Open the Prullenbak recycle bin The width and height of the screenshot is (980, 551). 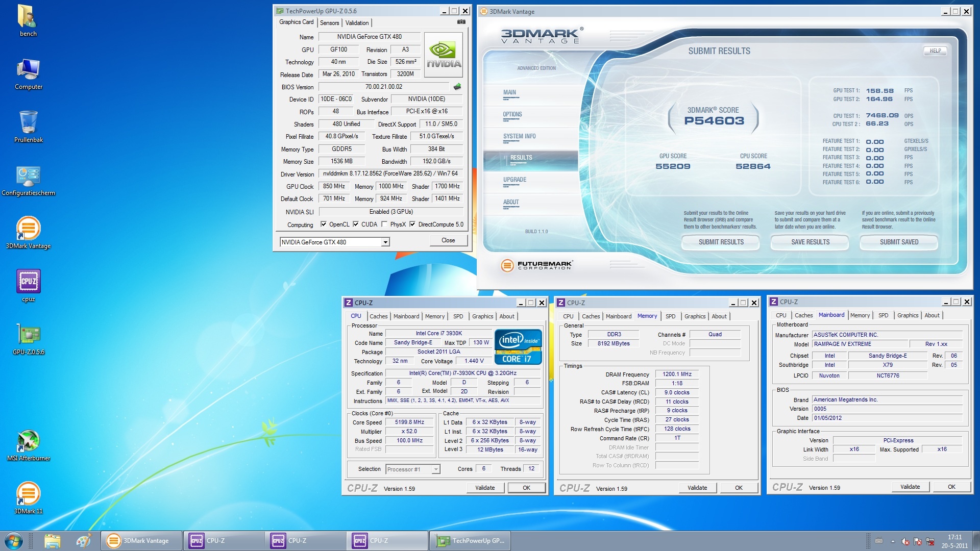(29, 122)
